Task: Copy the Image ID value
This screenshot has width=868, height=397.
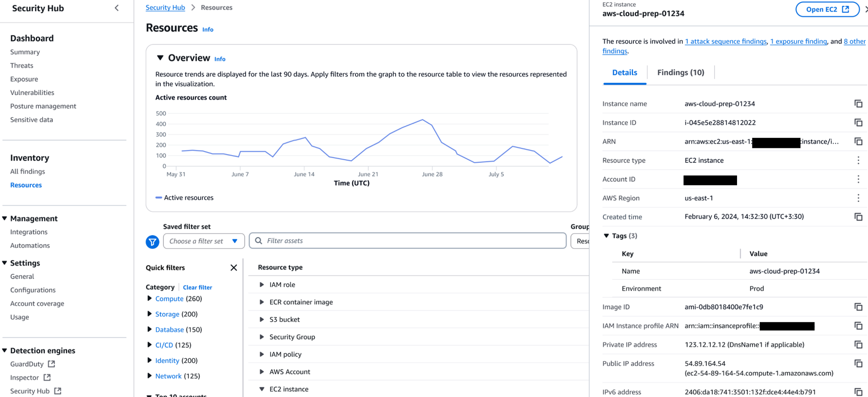Action: pyautogui.click(x=858, y=307)
